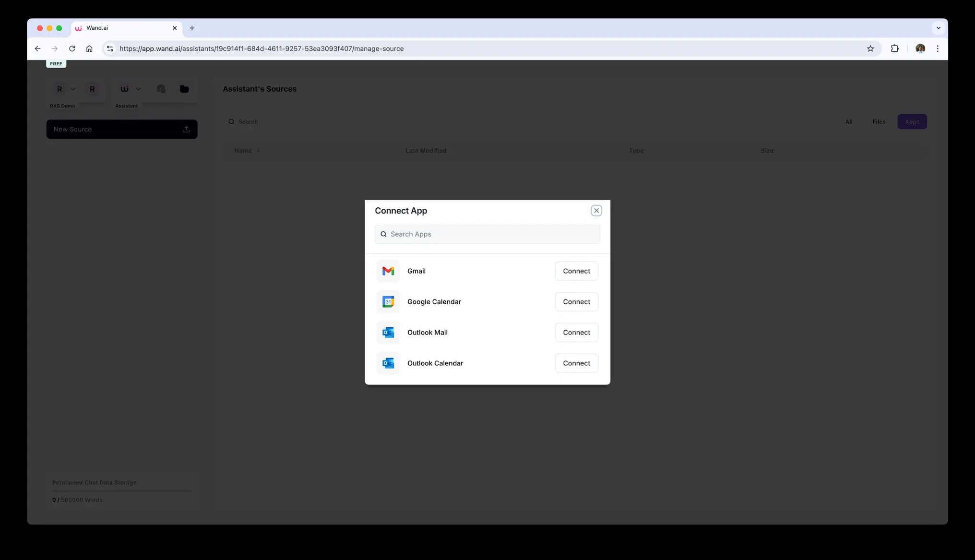Expand the Assistant selector dropdown
Viewport: 975px width, 560px height.
tap(138, 89)
